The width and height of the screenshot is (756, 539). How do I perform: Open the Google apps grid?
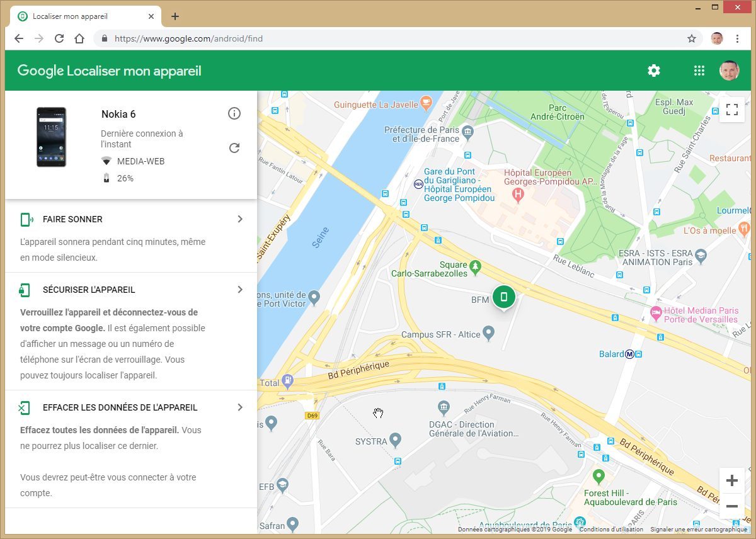(699, 71)
